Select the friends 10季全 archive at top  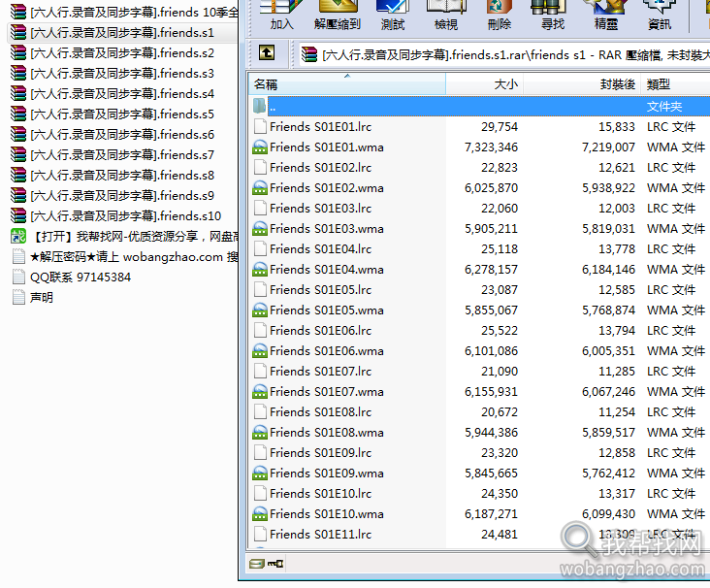tap(134, 13)
